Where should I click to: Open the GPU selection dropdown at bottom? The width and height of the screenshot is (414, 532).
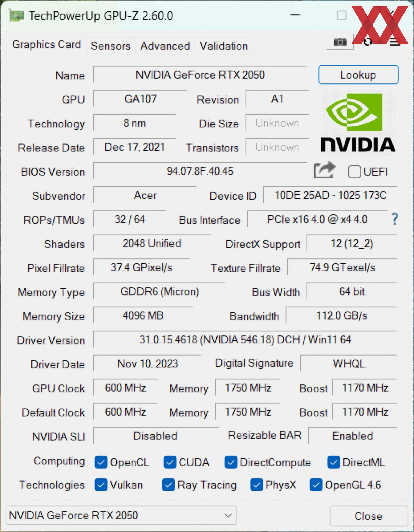(x=121, y=515)
